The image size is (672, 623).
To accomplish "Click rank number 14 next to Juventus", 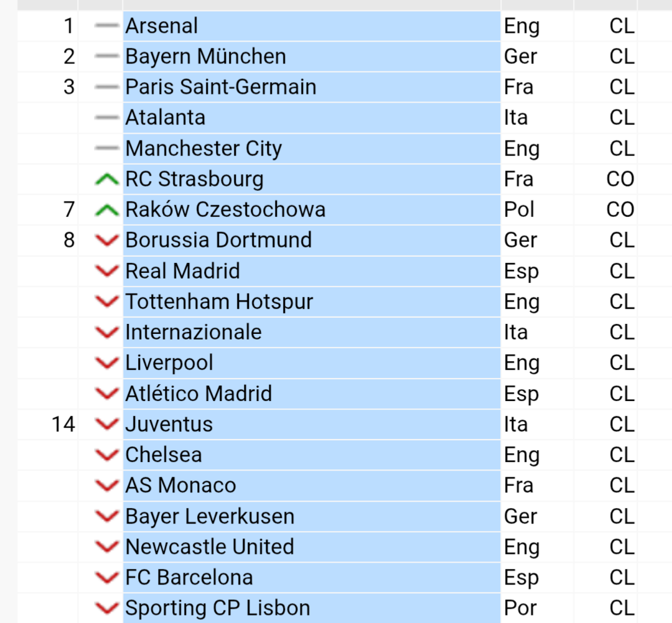I will click(63, 424).
